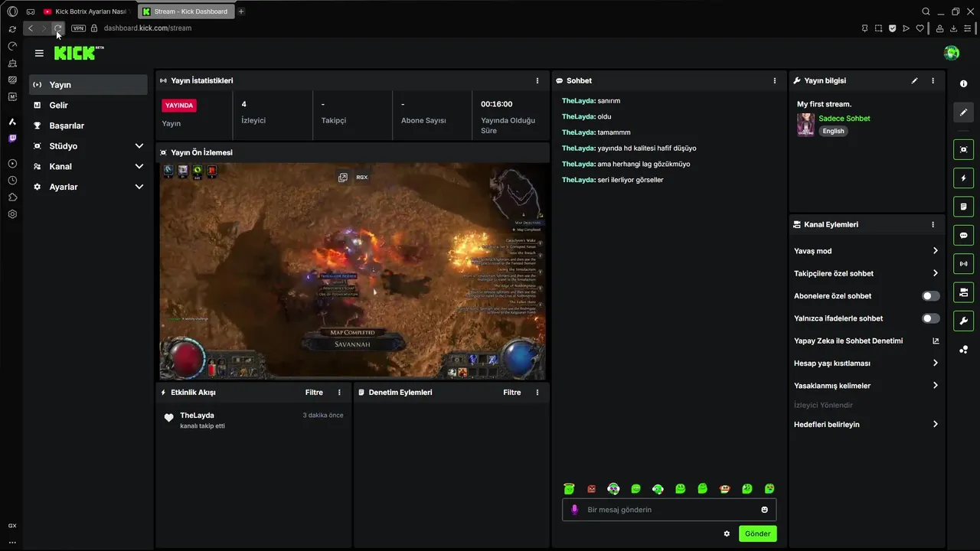
Task: Click the English language tag
Action: (834, 131)
